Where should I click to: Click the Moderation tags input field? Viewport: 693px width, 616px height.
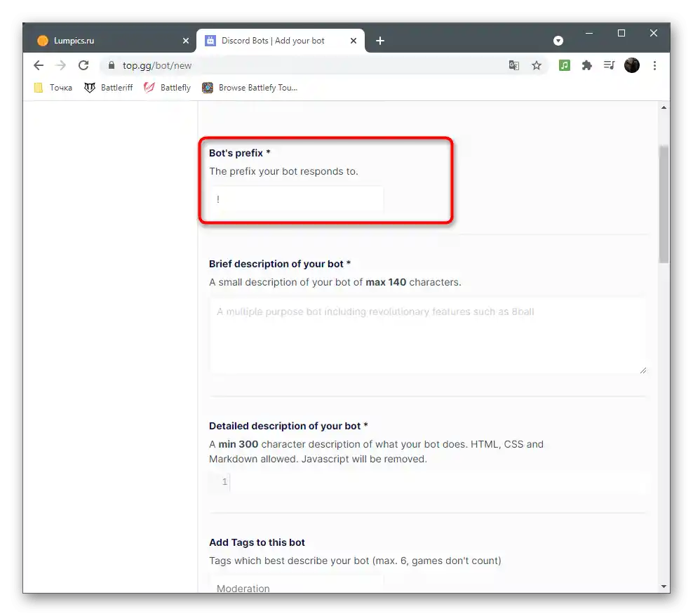pos(297,584)
